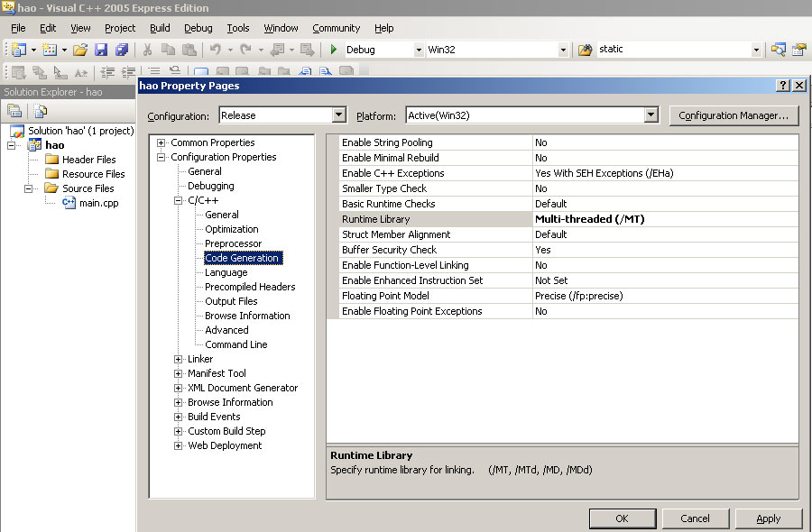
Task: Select Optimization under C/C++
Action: point(232,229)
